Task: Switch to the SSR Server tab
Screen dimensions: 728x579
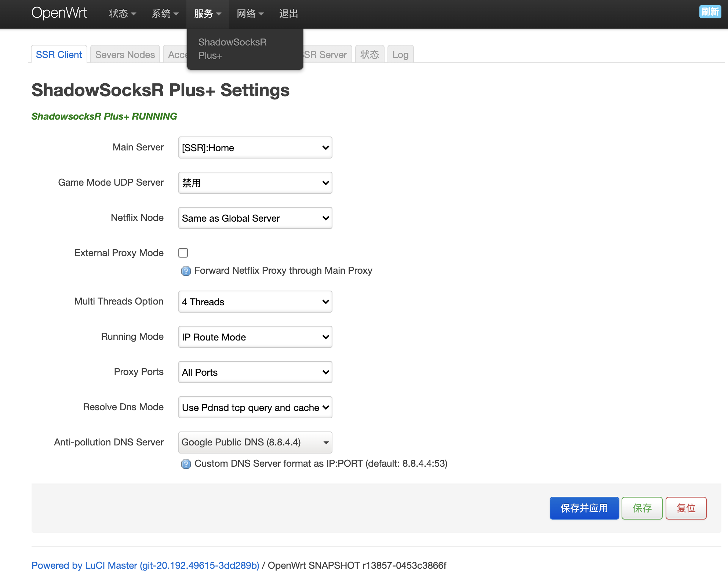Action: click(x=325, y=54)
